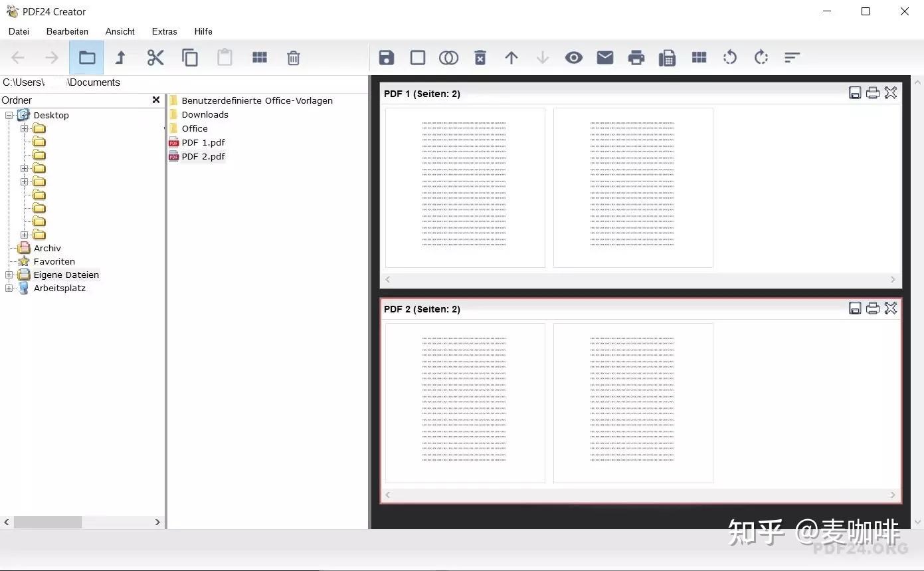The width and height of the screenshot is (924, 571).
Task: Open the Bearbeiten menu
Action: coord(67,31)
